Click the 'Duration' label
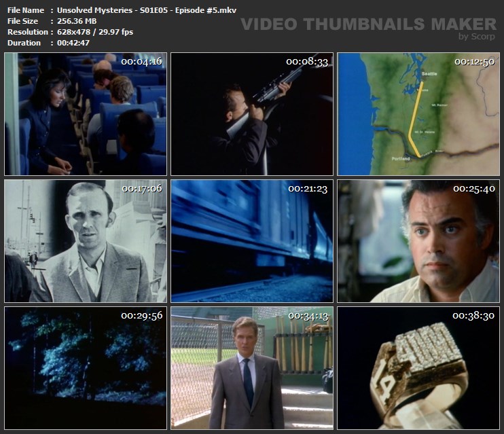 coord(24,43)
